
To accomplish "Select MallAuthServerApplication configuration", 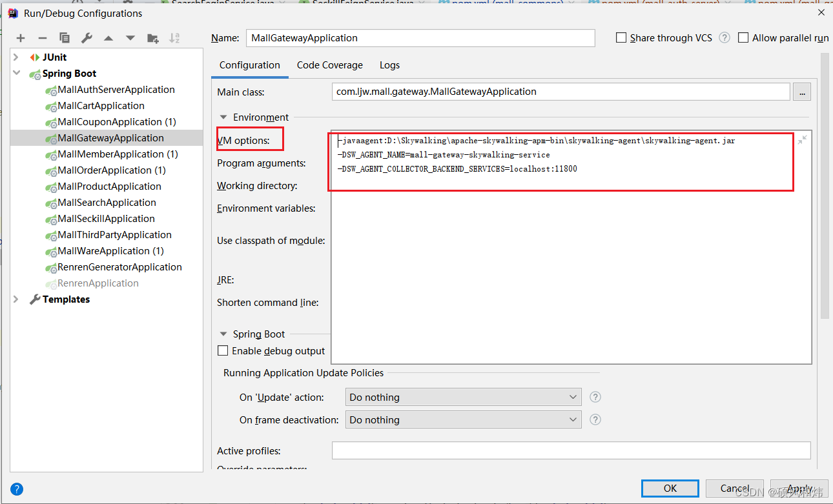I will [x=116, y=90].
